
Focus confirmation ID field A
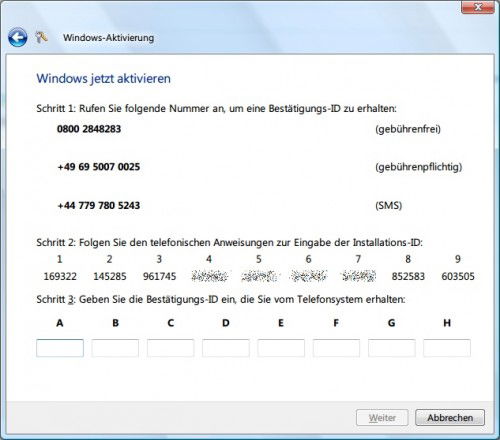(60, 348)
